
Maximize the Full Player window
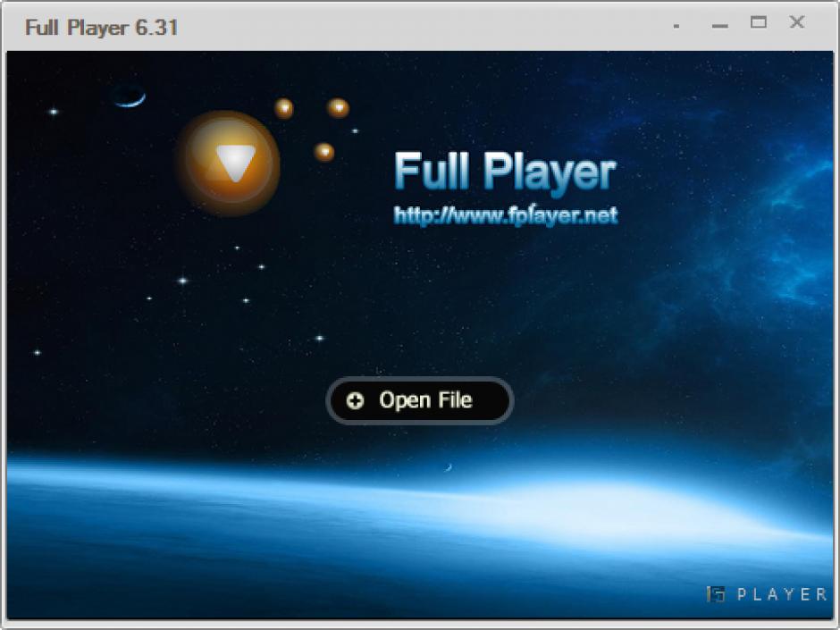coord(758,22)
